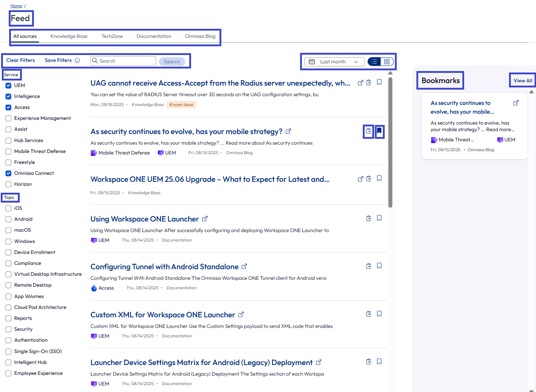Click feed scrollbar up arrow

point(390,73)
